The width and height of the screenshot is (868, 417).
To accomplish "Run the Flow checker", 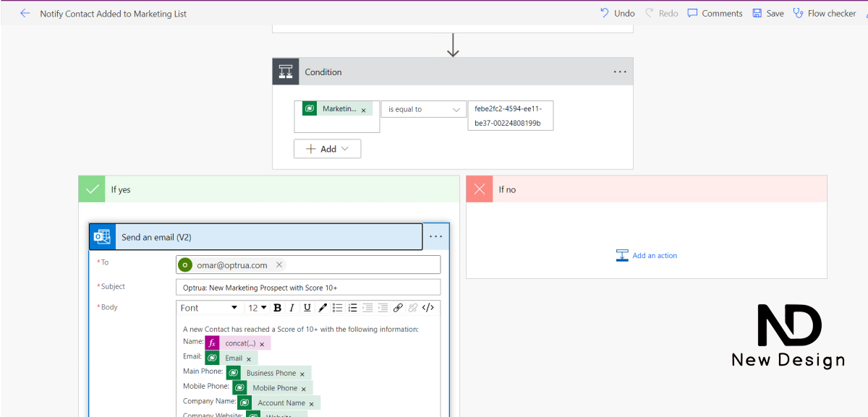I will pyautogui.click(x=824, y=13).
